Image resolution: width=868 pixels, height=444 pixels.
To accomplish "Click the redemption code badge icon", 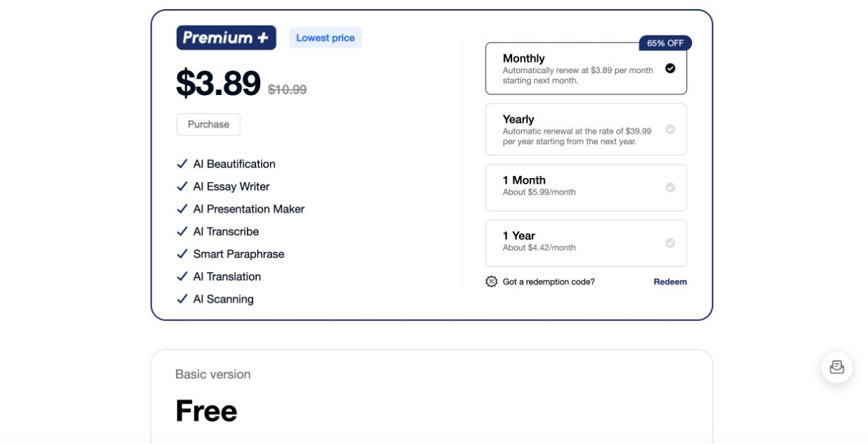I will [491, 282].
